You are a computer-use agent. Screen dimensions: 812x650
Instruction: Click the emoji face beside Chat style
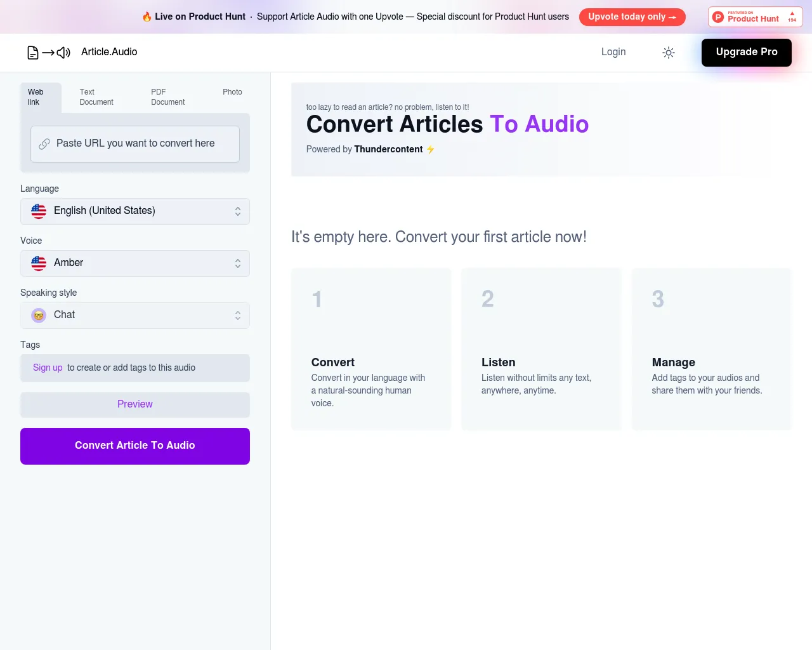pos(39,315)
